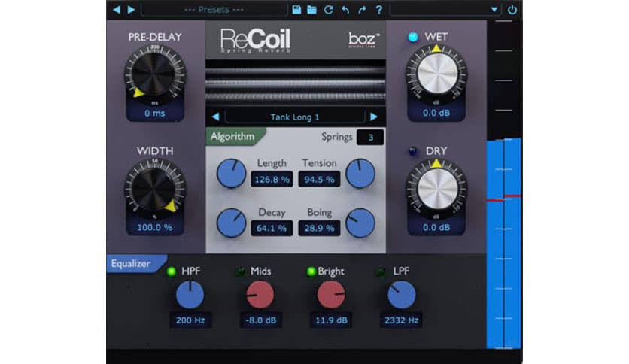
Task: Toggle the Mids enable LED
Action: [x=240, y=271]
